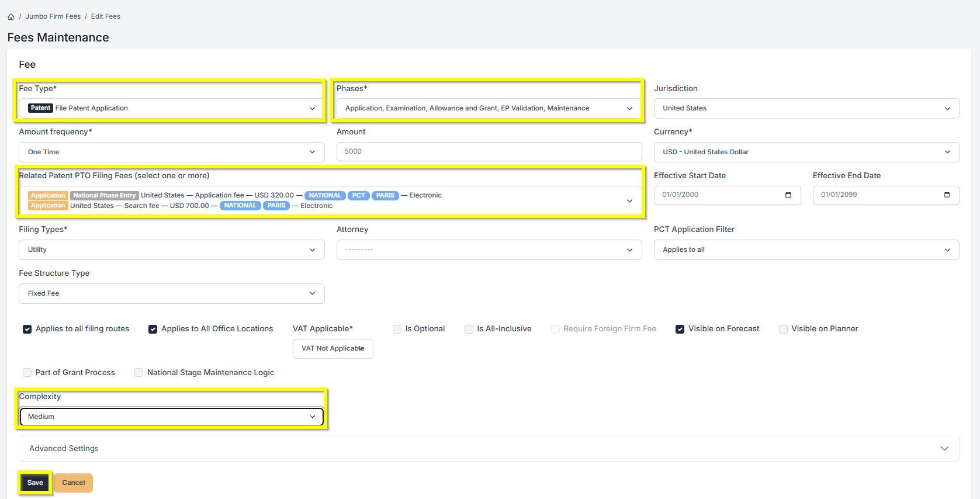The image size is (980, 499).
Task: Click the Save button
Action: point(35,483)
